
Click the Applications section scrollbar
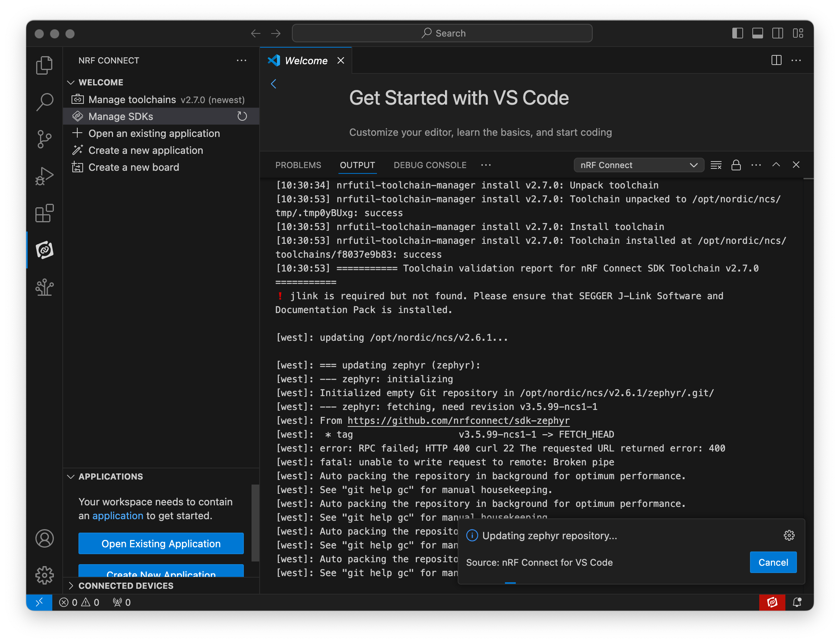(x=255, y=522)
